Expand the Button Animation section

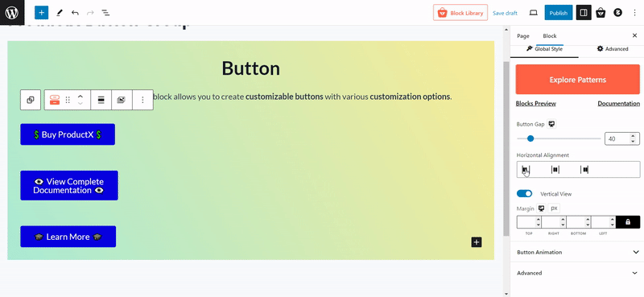coord(577,252)
